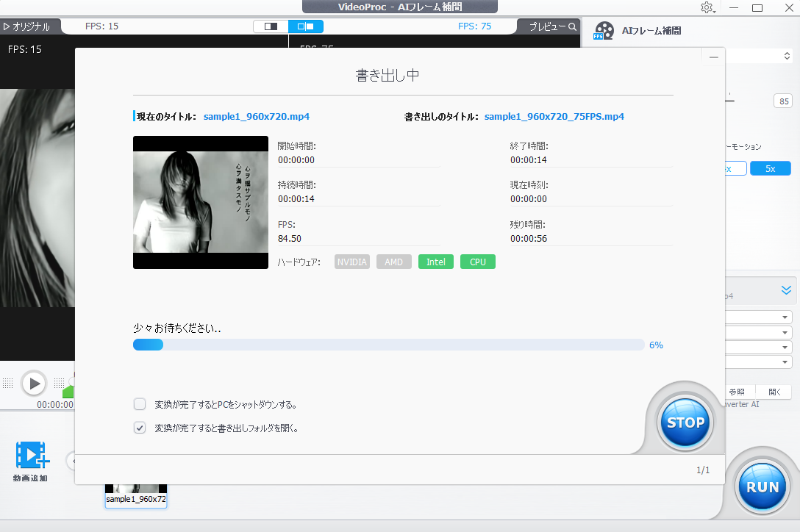Click the FPS value 84.50
800x532 pixels.
(289, 238)
